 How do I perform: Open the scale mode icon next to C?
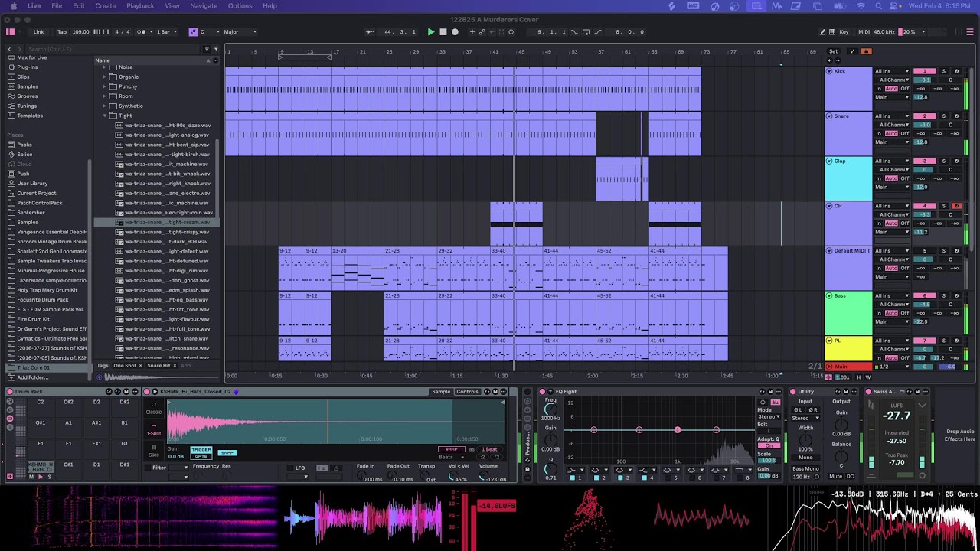coord(193,32)
